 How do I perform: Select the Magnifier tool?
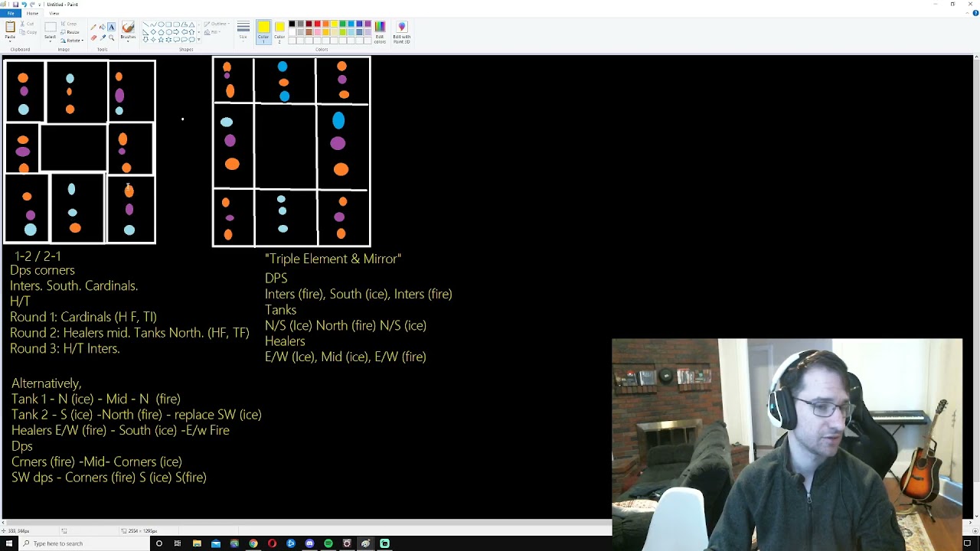[x=111, y=37]
